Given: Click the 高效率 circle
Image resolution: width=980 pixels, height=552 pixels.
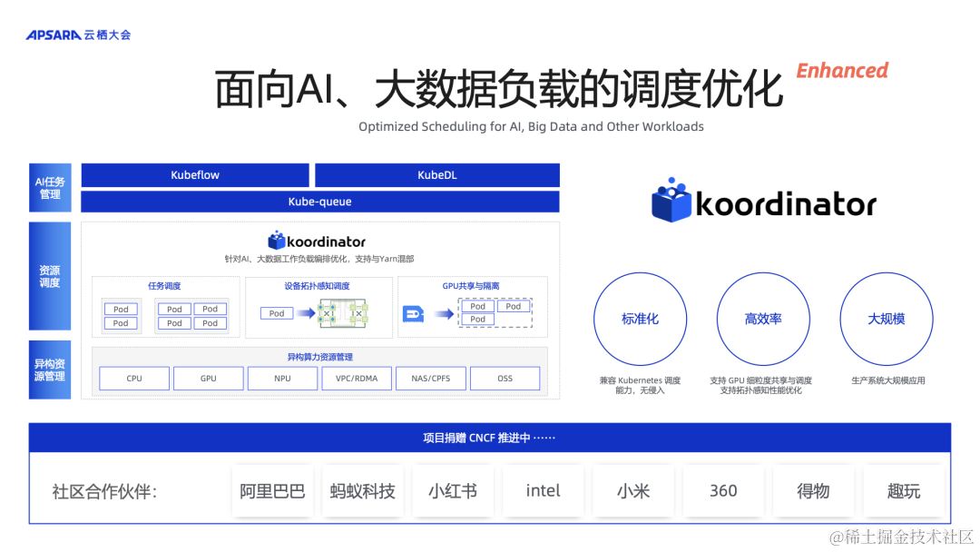Looking at the screenshot, I should tap(763, 319).
